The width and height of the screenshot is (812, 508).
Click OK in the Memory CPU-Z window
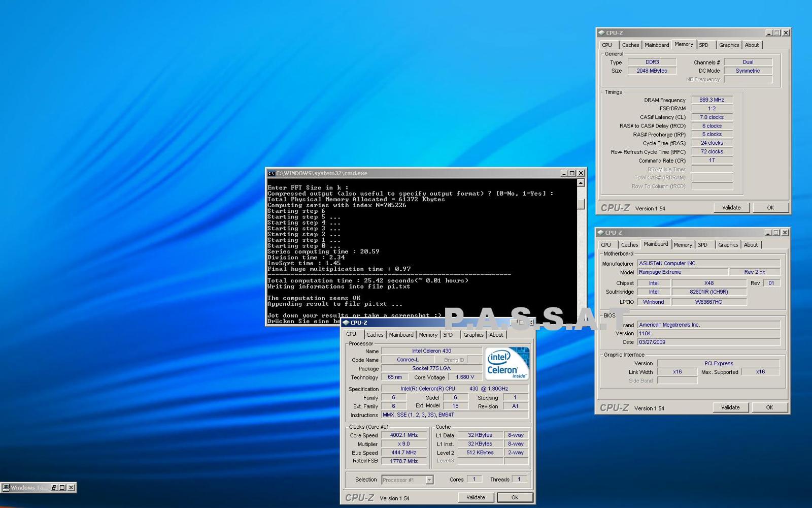[770, 208]
